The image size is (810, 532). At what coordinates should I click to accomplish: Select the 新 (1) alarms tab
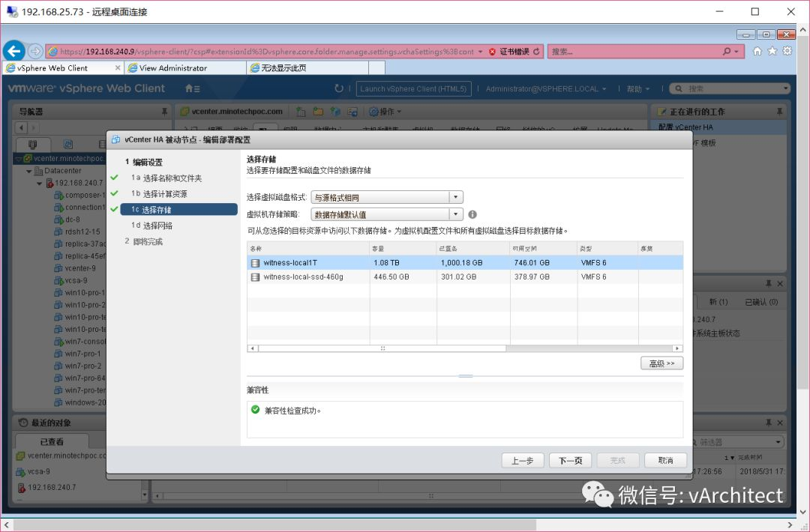[x=718, y=302]
